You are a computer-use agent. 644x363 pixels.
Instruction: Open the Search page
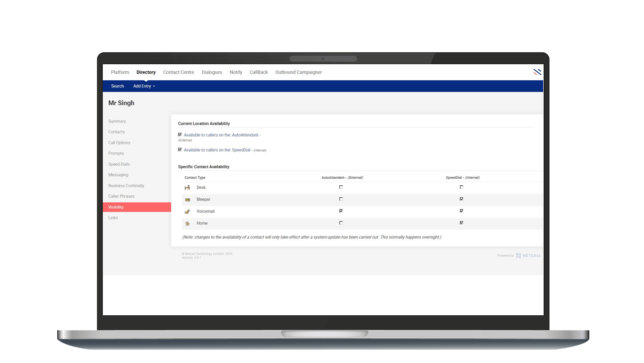click(117, 86)
